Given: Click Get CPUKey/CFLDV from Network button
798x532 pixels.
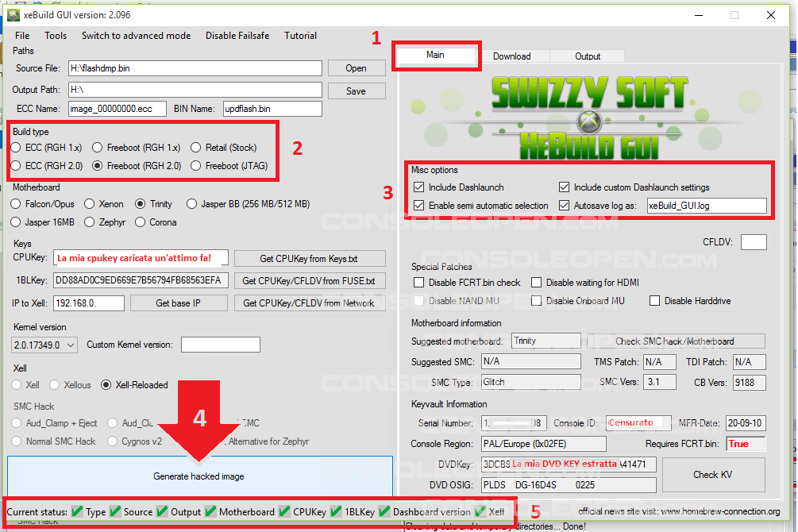Looking at the screenshot, I should pyautogui.click(x=310, y=303).
